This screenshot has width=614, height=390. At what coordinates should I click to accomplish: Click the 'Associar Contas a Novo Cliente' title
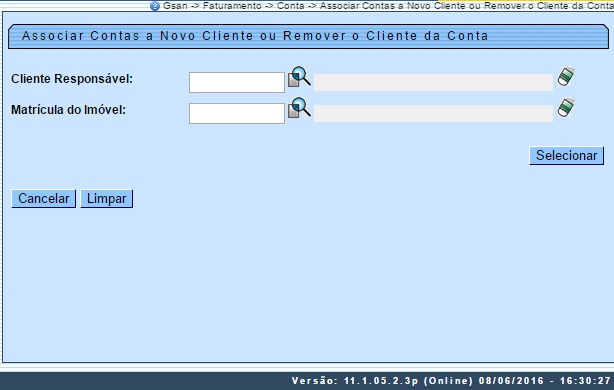138,36
